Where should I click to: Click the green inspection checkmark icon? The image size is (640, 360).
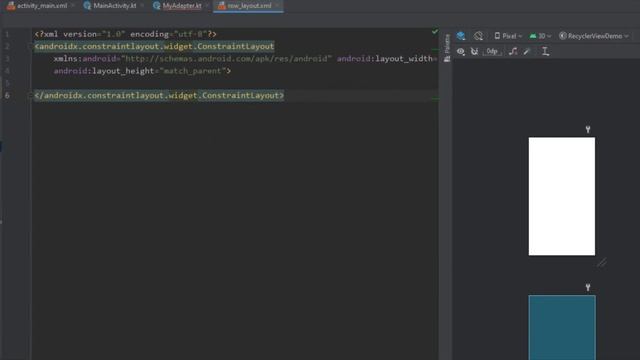[x=435, y=31]
